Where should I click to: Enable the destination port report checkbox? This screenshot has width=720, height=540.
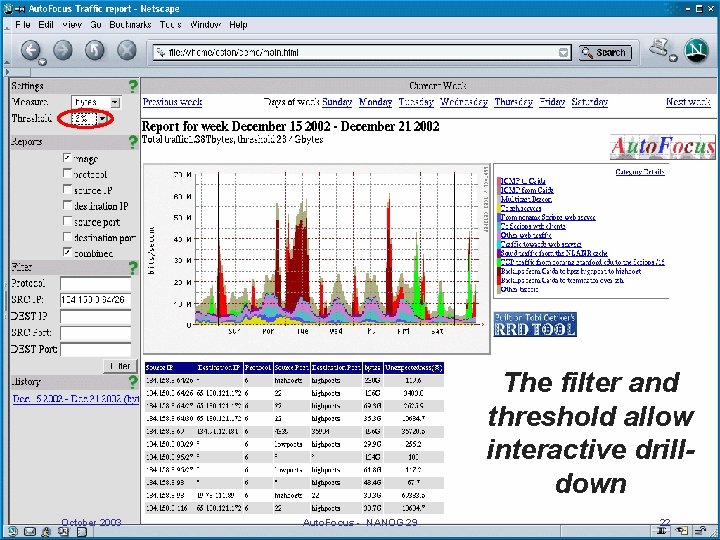point(67,236)
